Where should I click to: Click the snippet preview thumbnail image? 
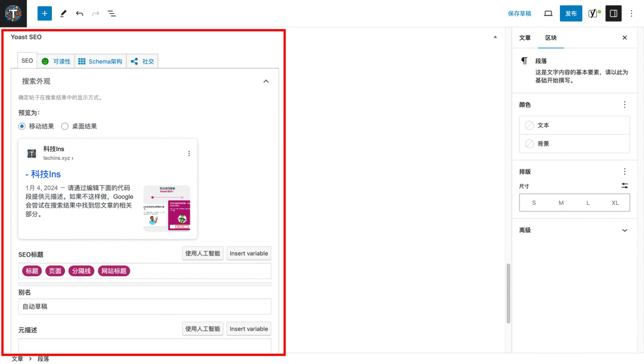tap(167, 208)
